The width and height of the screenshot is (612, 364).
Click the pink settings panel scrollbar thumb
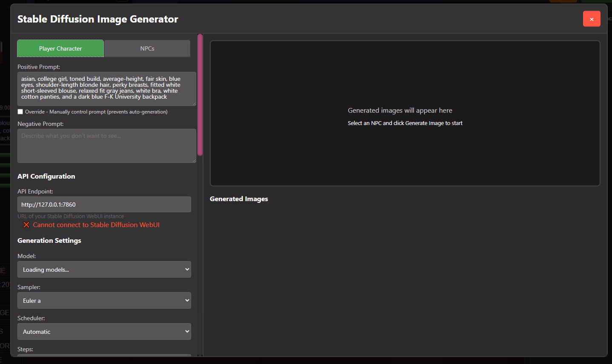coord(200,94)
